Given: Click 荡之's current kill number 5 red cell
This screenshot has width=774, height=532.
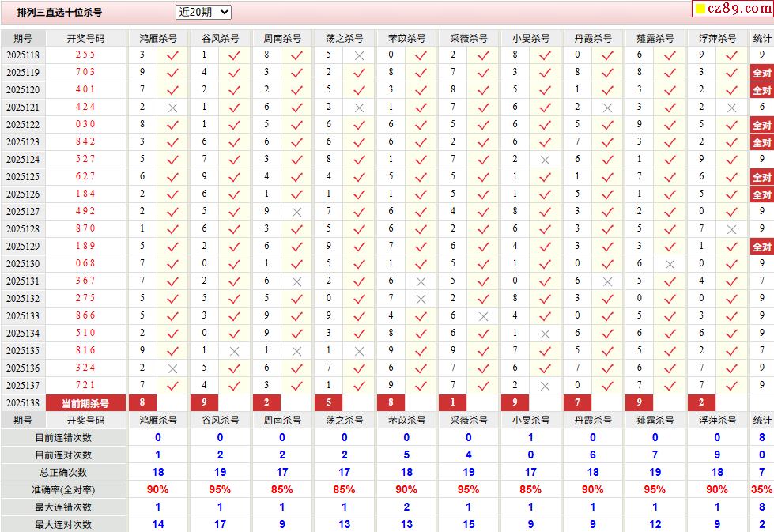Looking at the screenshot, I should click(x=328, y=402).
